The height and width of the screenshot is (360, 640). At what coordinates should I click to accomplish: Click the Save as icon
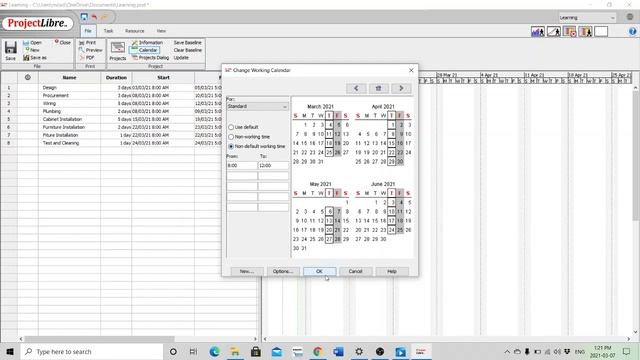26,58
